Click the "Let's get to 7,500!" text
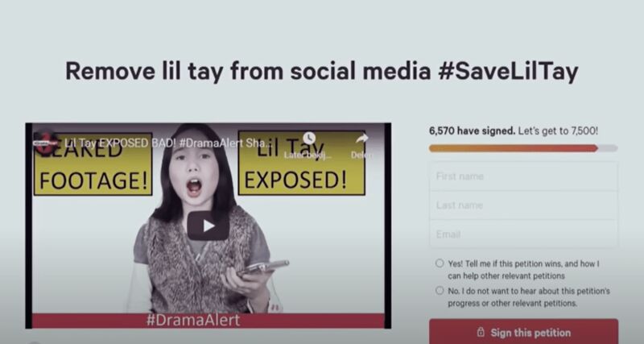Screen dimensions: 644x344 (558, 131)
